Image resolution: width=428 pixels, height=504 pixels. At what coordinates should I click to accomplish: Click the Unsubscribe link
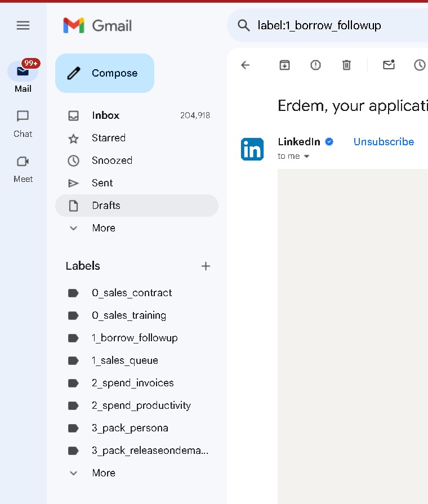click(384, 142)
